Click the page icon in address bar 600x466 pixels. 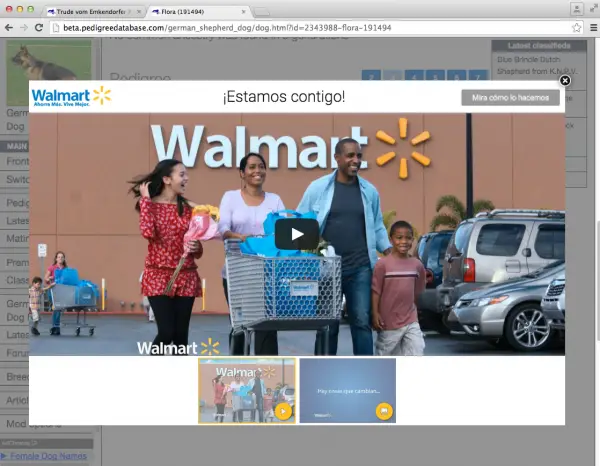[x=56, y=28]
